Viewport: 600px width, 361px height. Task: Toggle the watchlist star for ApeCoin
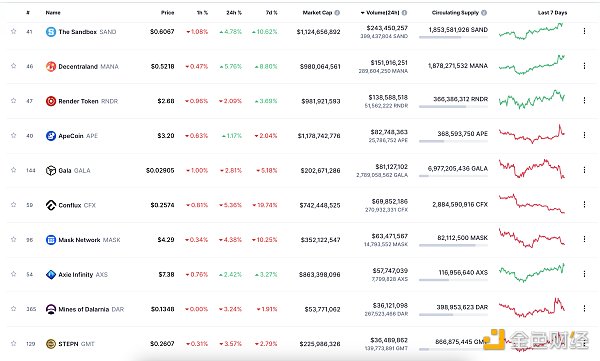(x=14, y=135)
